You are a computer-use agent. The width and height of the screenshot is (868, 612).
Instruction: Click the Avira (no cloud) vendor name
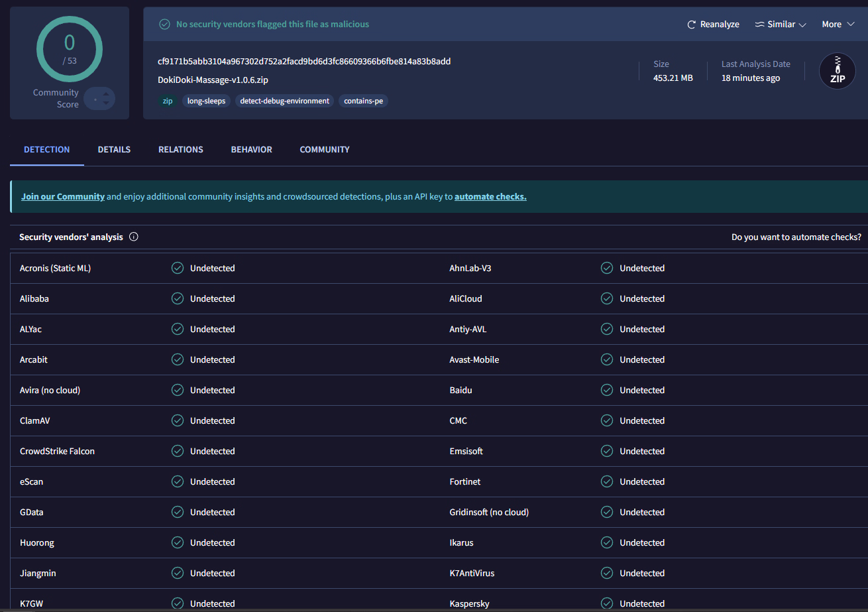50,391
